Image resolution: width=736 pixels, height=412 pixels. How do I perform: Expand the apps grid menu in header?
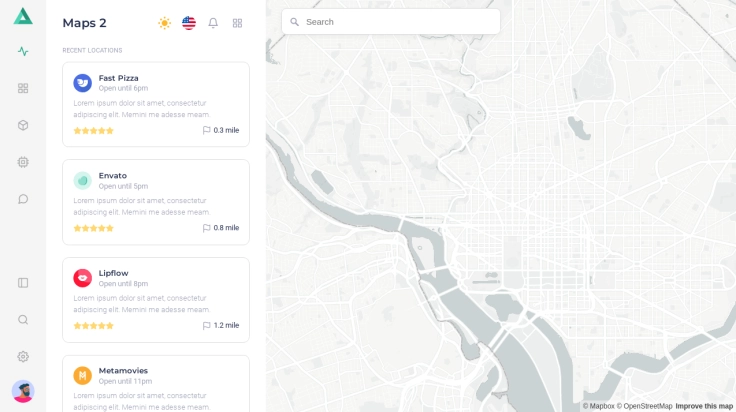pos(237,23)
